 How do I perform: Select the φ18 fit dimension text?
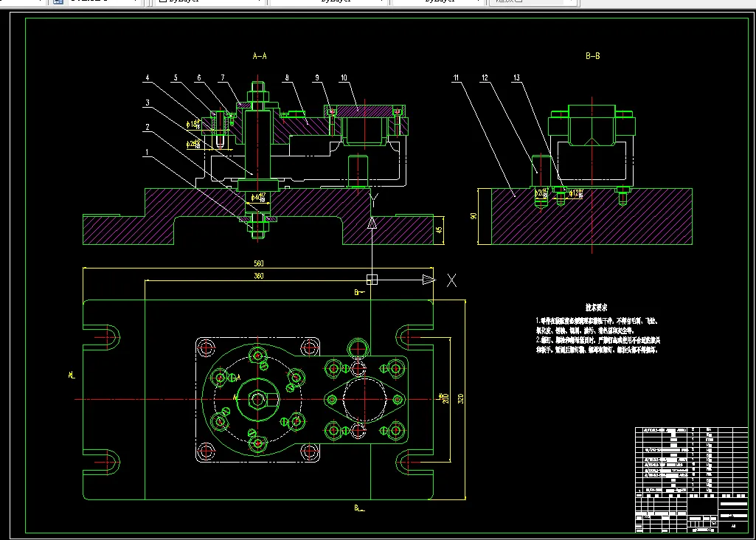pos(194,124)
